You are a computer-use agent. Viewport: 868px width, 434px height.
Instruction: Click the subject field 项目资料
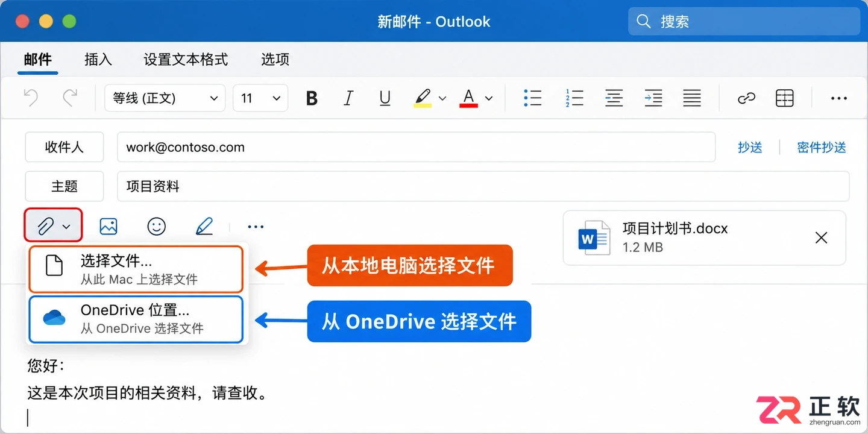coord(483,186)
